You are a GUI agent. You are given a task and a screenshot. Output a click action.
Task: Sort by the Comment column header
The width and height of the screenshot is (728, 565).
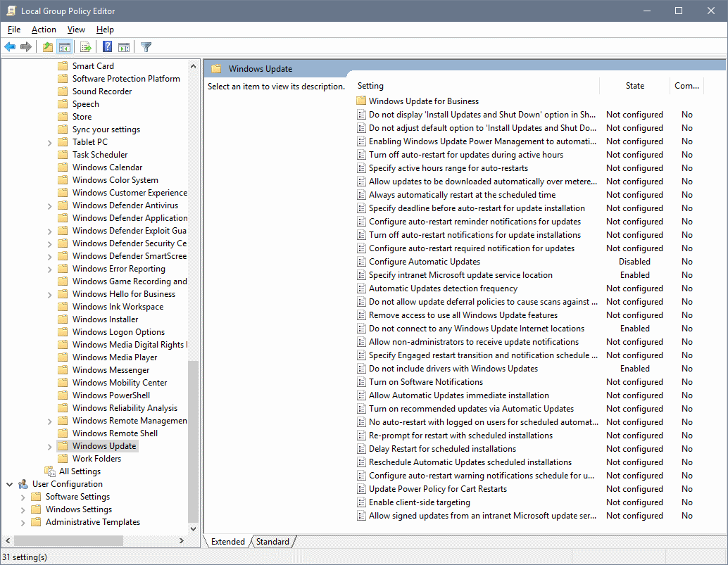(x=686, y=86)
